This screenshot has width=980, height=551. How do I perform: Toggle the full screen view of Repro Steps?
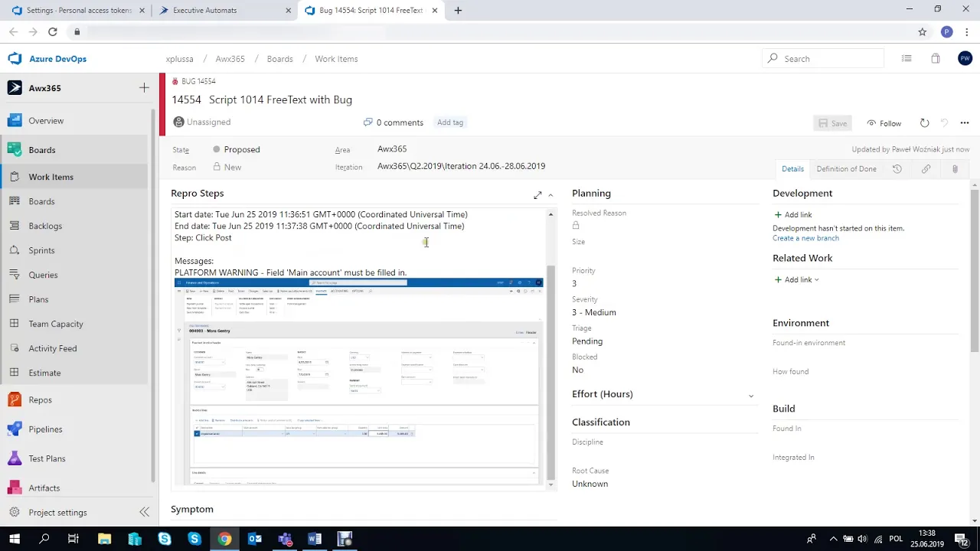[x=537, y=195]
